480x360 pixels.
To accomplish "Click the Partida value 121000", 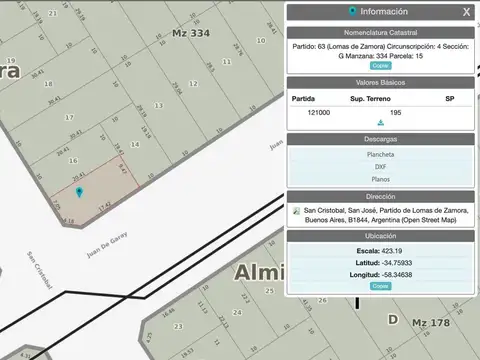I will [319, 113].
